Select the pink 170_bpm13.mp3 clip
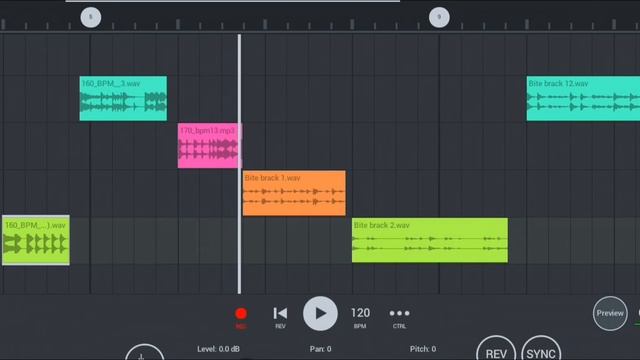Screen dimensions: 640x360 pos(210,146)
